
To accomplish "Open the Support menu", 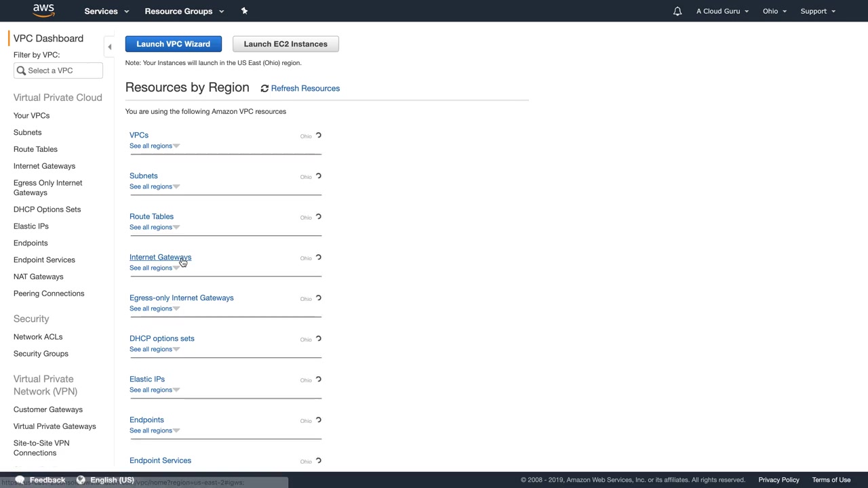I will 817,11.
